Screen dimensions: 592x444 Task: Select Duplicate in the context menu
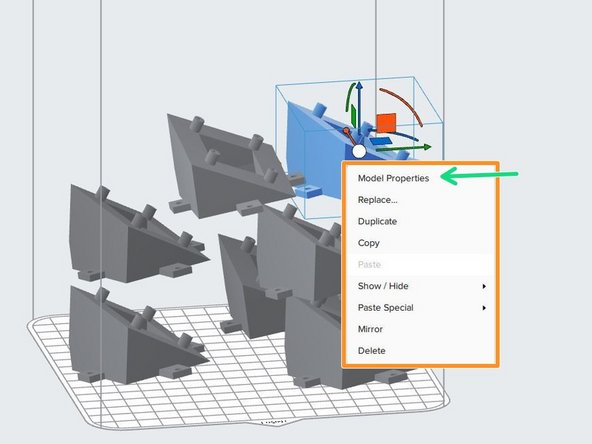377,221
